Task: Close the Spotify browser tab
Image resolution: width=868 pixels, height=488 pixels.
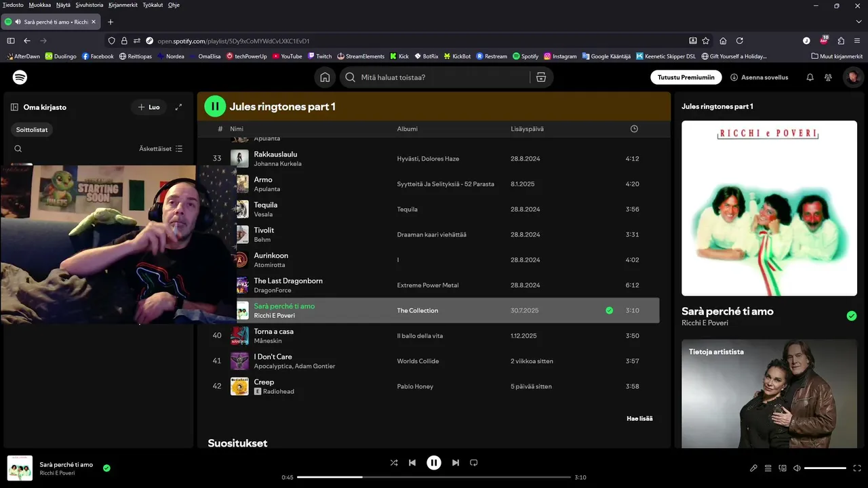Action: tap(94, 22)
